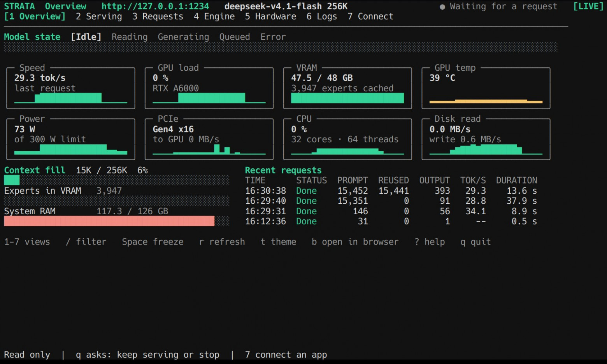This screenshot has height=364, width=607.
Task: Select the 5 Hardware tab
Action: point(271,17)
